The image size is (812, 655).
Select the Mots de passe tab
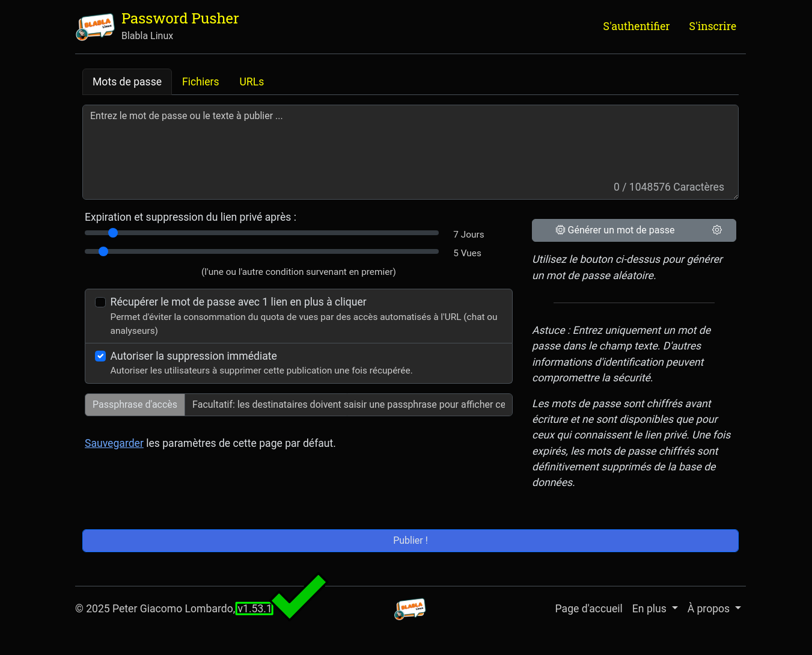click(x=127, y=82)
